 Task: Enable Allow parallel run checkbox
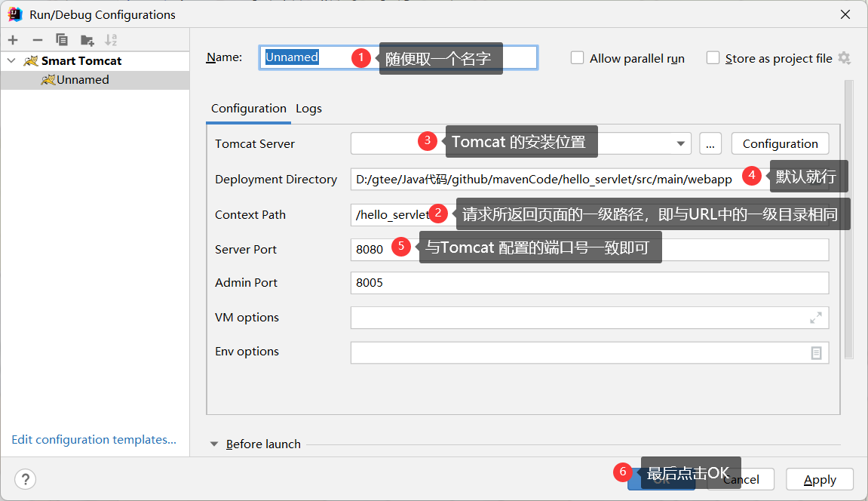pos(578,57)
